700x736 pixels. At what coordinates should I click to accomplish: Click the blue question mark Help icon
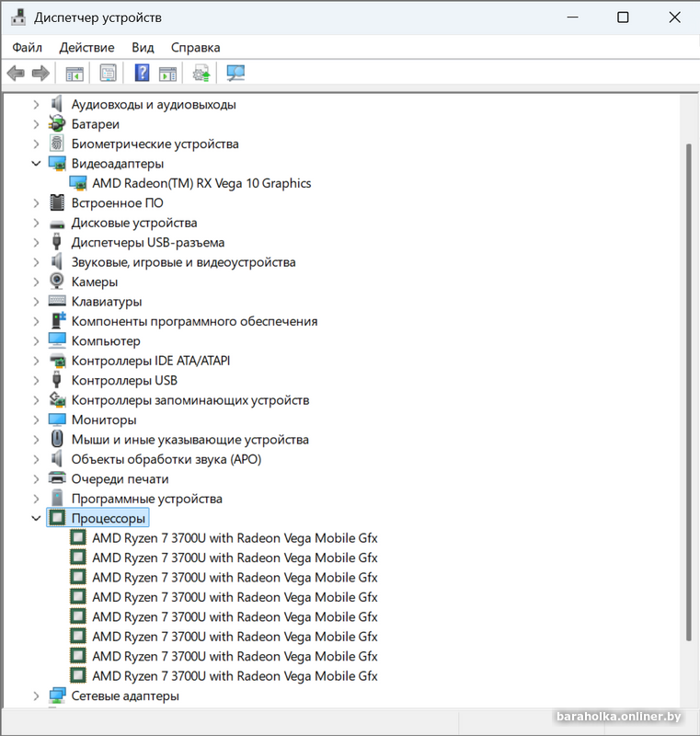142,74
